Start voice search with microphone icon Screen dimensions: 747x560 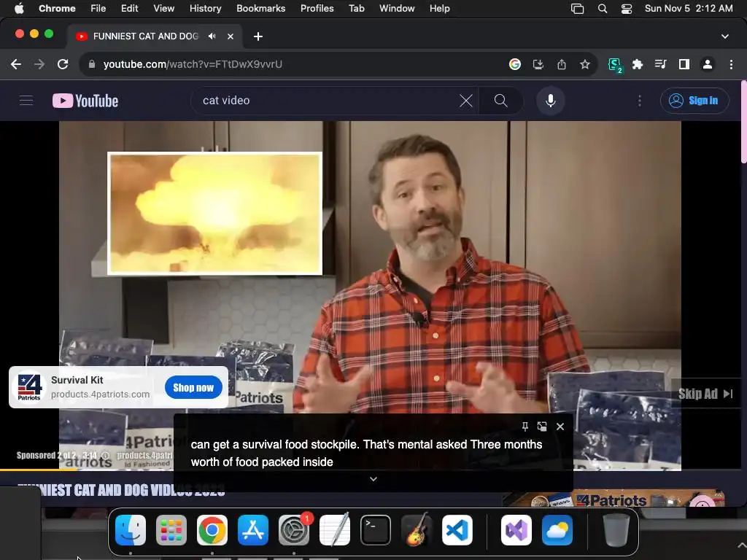click(x=550, y=101)
